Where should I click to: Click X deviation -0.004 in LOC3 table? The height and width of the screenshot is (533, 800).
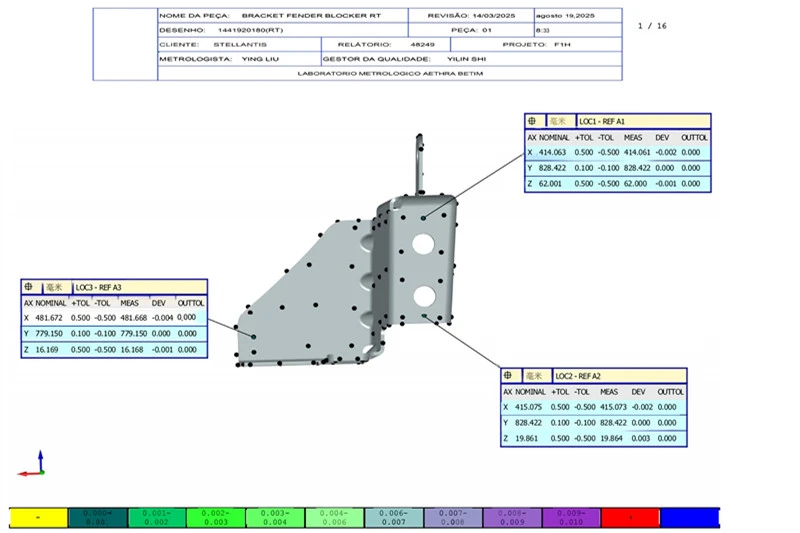click(163, 317)
